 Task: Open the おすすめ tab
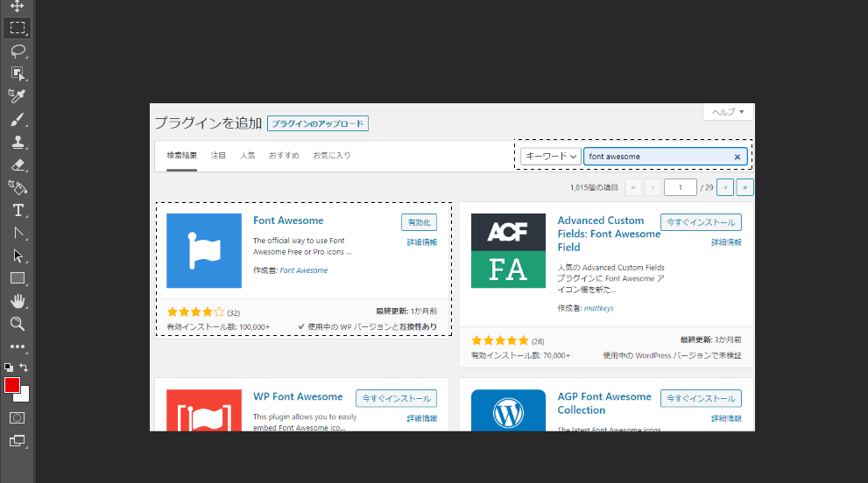[284, 156]
